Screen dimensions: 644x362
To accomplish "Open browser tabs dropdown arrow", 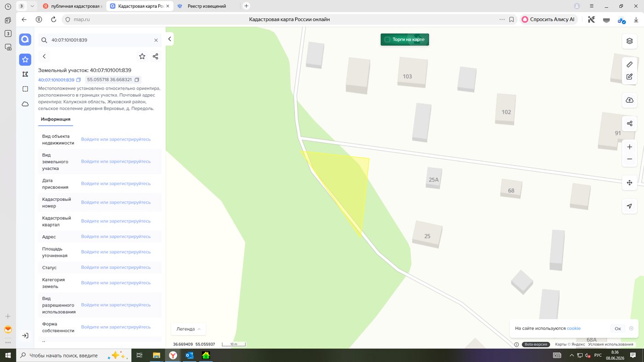I will click(x=32, y=6).
